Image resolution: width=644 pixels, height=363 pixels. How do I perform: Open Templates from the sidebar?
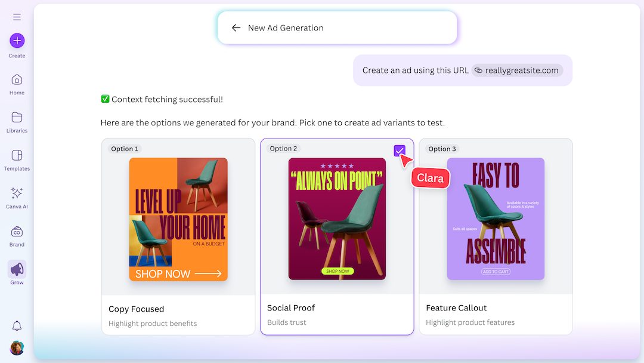pos(17,156)
